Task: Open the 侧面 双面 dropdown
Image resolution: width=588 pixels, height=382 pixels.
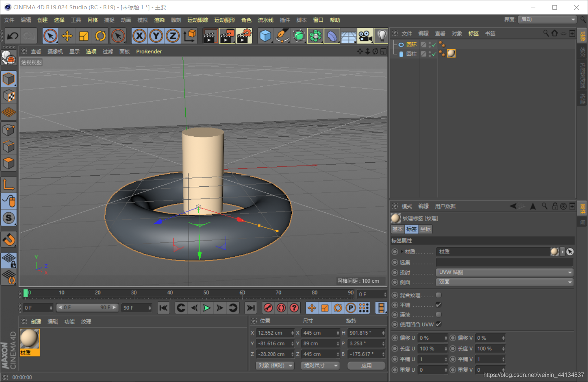Action: 505,282
